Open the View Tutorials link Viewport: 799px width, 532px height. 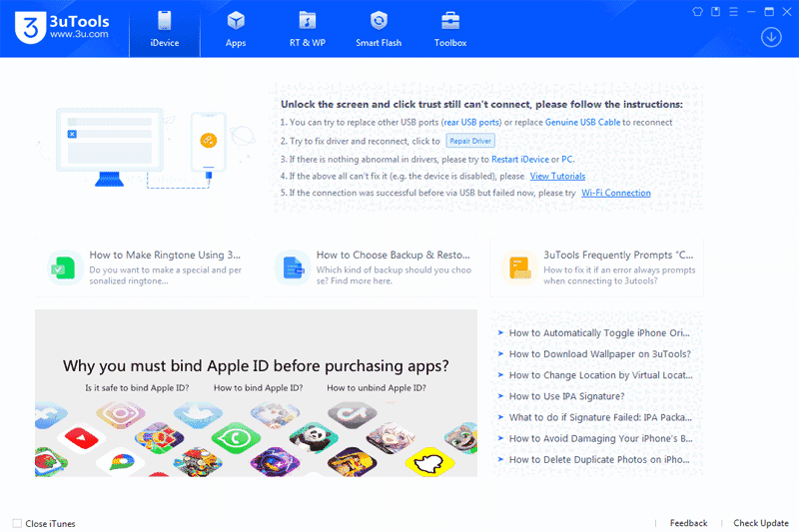point(557,176)
